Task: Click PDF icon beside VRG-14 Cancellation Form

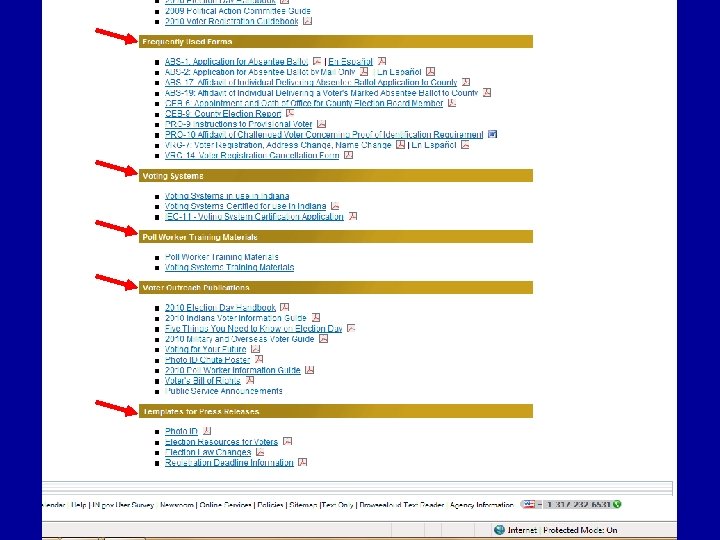Action: [x=349, y=155]
